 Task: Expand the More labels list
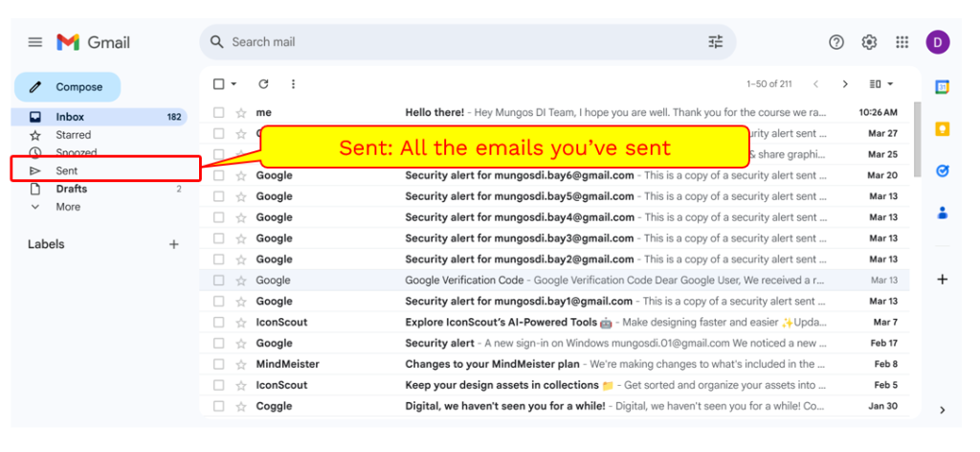click(67, 207)
